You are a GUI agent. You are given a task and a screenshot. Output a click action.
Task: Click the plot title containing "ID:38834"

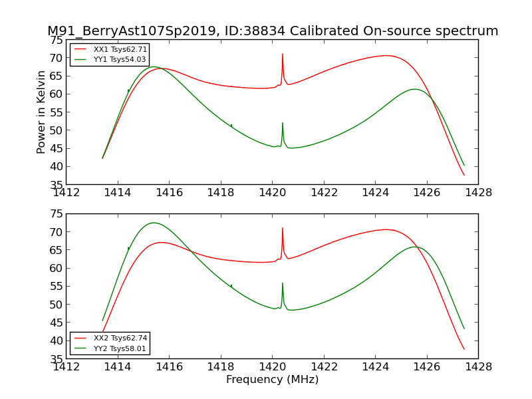click(x=273, y=31)
